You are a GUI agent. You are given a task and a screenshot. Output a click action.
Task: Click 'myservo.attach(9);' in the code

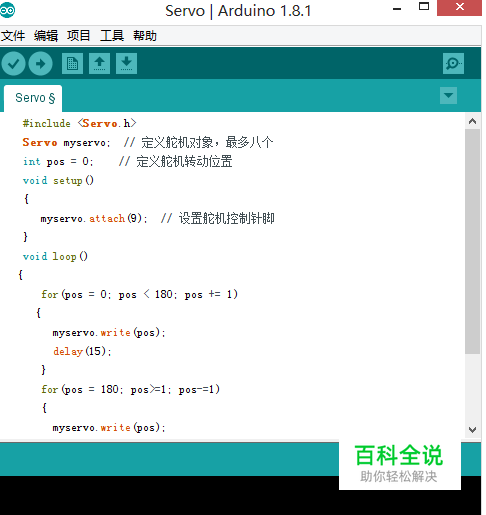pyautogui.click(x=94, y=219)
